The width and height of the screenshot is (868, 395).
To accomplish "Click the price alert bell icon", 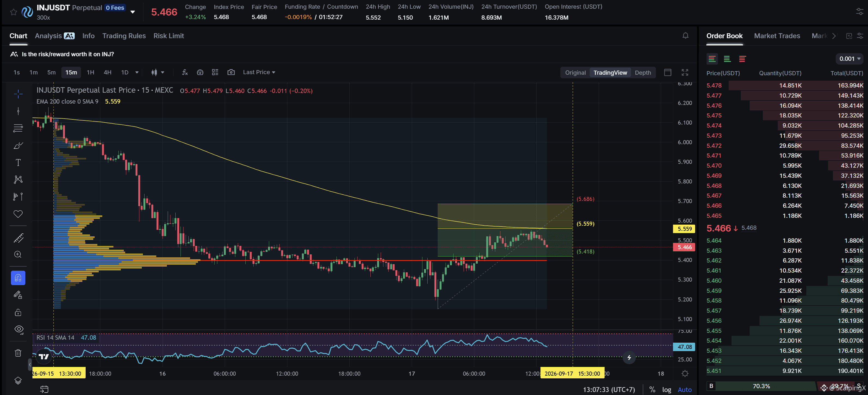I will coord(685,36).
